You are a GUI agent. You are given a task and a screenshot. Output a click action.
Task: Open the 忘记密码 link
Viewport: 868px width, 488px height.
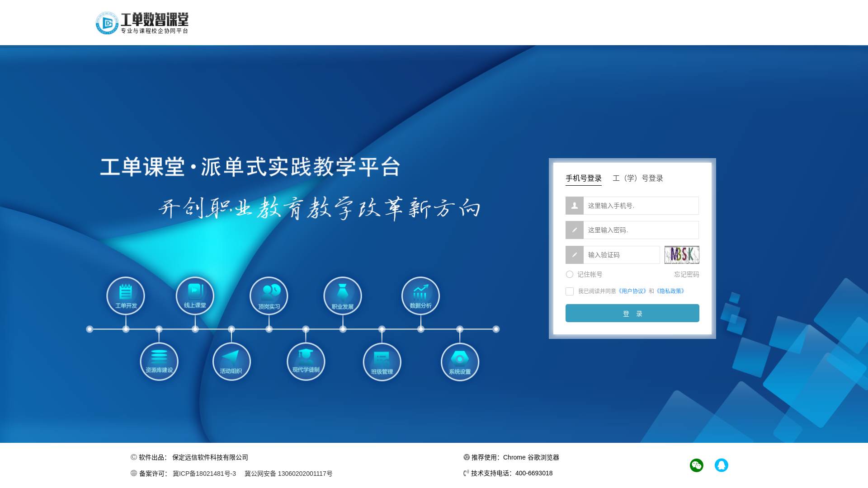tap(686, 274)
